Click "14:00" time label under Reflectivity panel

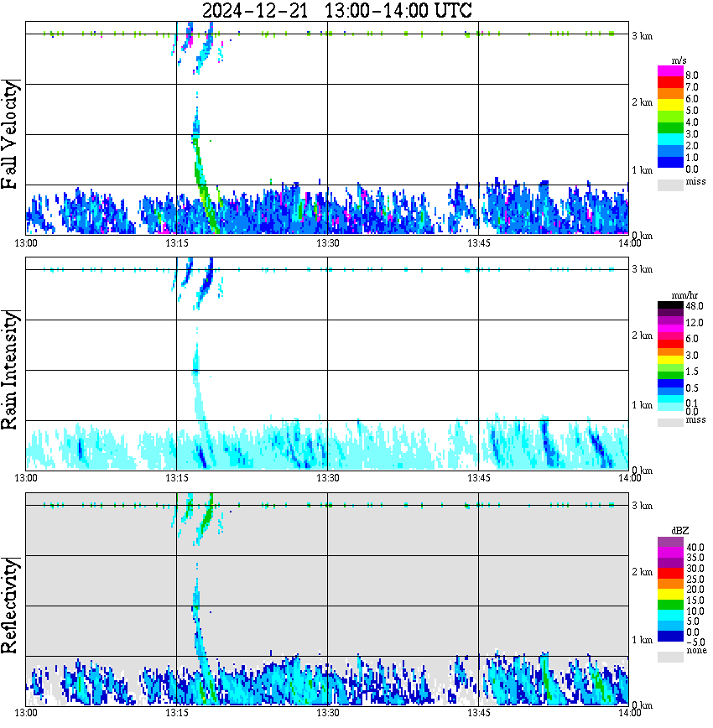pos(629,713)
